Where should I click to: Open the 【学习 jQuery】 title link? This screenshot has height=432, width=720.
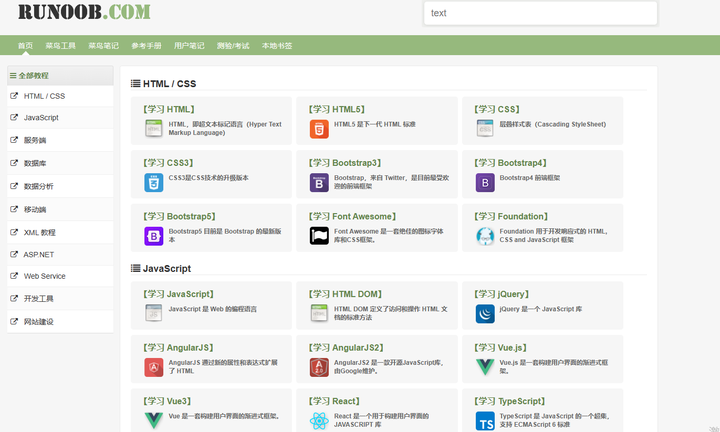[x=501, y=294]
